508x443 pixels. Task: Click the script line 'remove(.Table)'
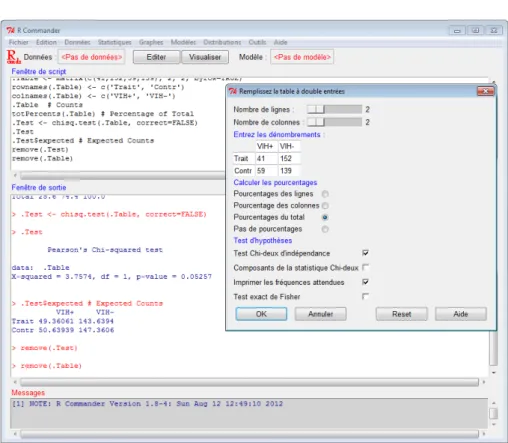click(x=42, y=159)
